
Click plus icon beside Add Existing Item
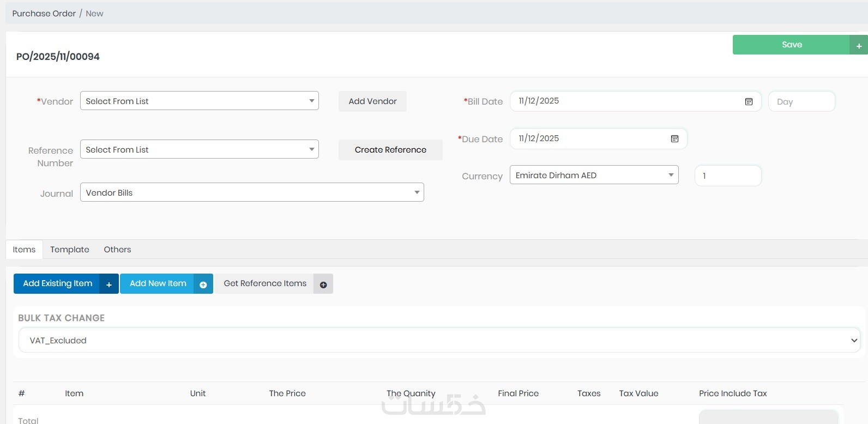pyautogui.click(x=109, y=284)
